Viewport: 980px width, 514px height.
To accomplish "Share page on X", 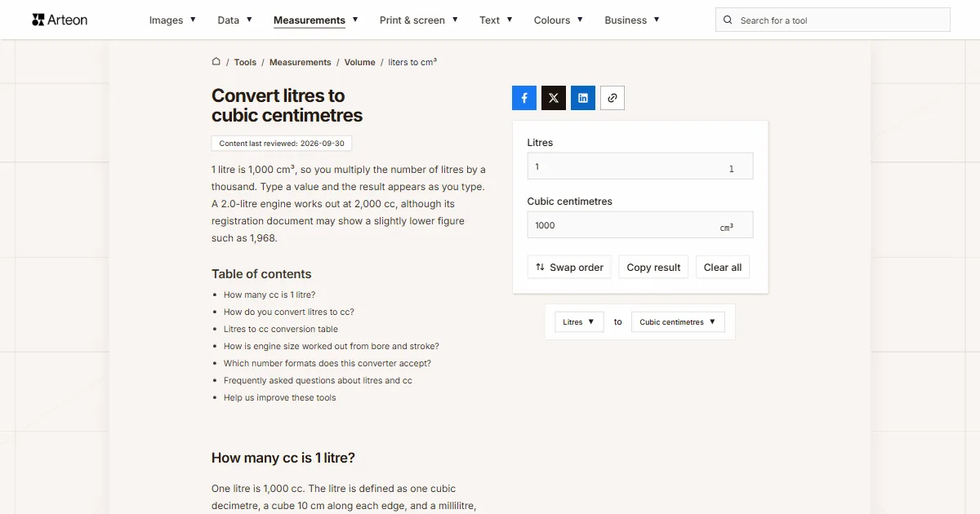I will (554, 98).
